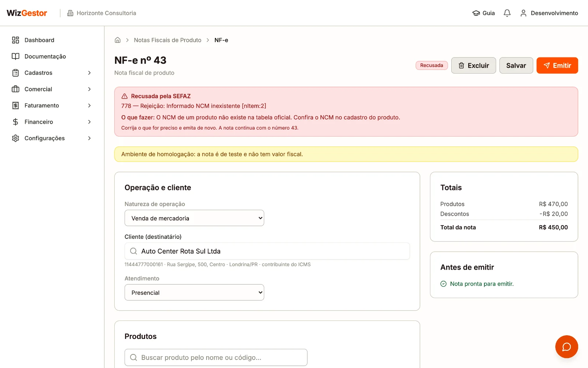Screen dimensions: 588x368
Task: Open the chat support bubble
Action: pos(567,347)
